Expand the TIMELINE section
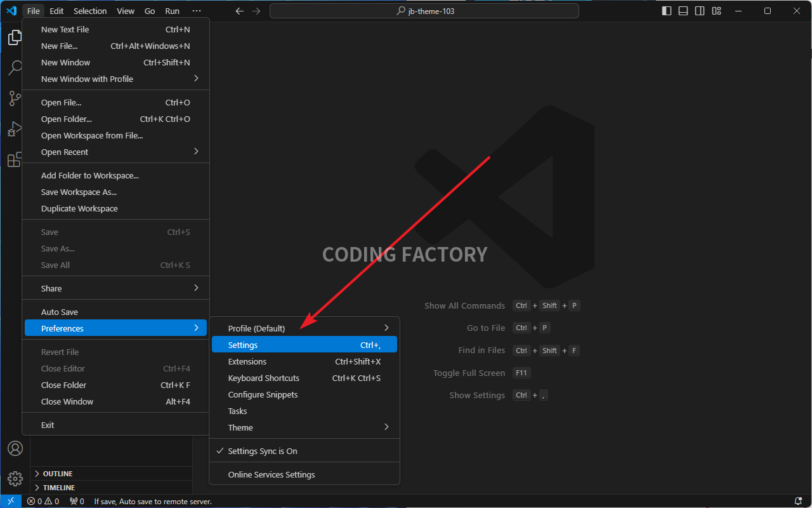The width and height of the screenshot is (812, 508). tap(111, 488)
